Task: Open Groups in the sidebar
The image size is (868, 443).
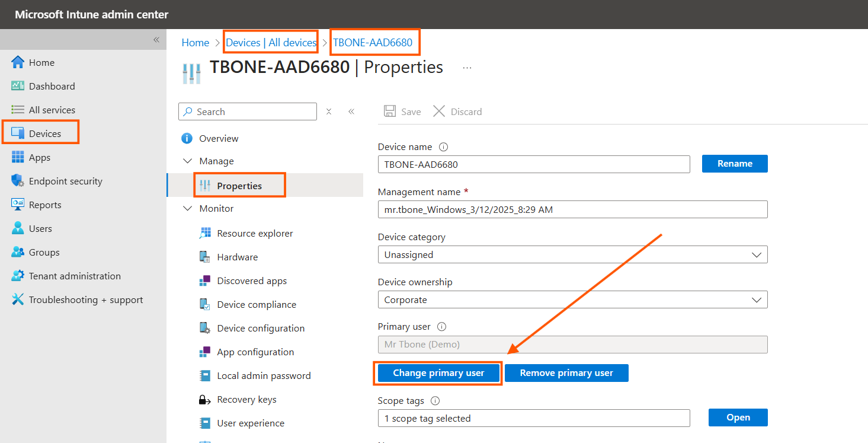Action: coord(44,252)
